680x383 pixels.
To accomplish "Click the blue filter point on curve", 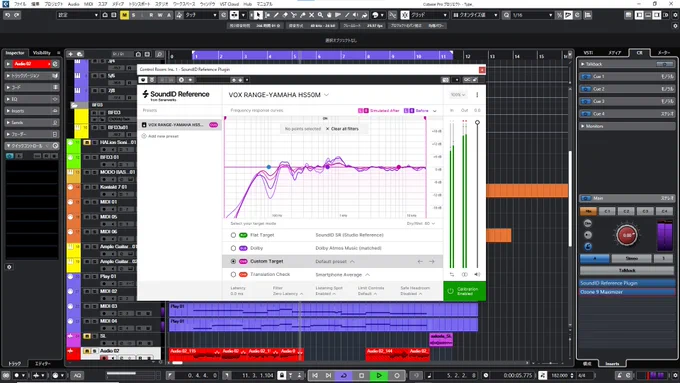I will click(269, 167).
